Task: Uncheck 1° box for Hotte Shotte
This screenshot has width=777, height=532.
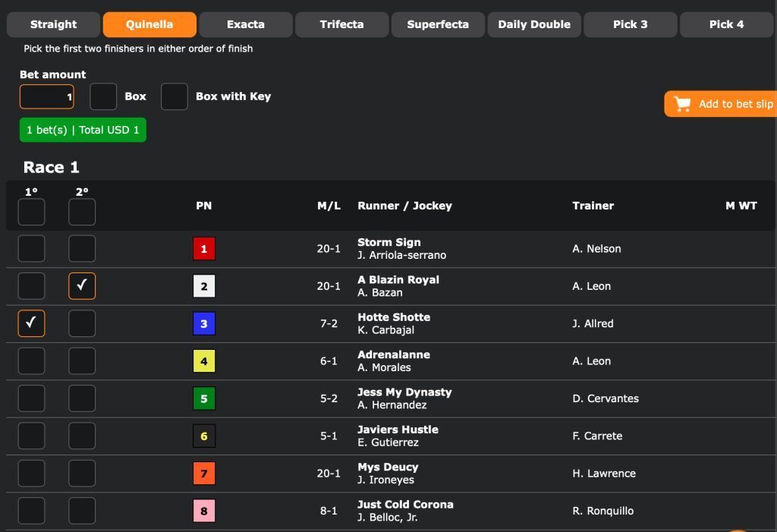Action: pyautogui.click(x=31, y=323)
